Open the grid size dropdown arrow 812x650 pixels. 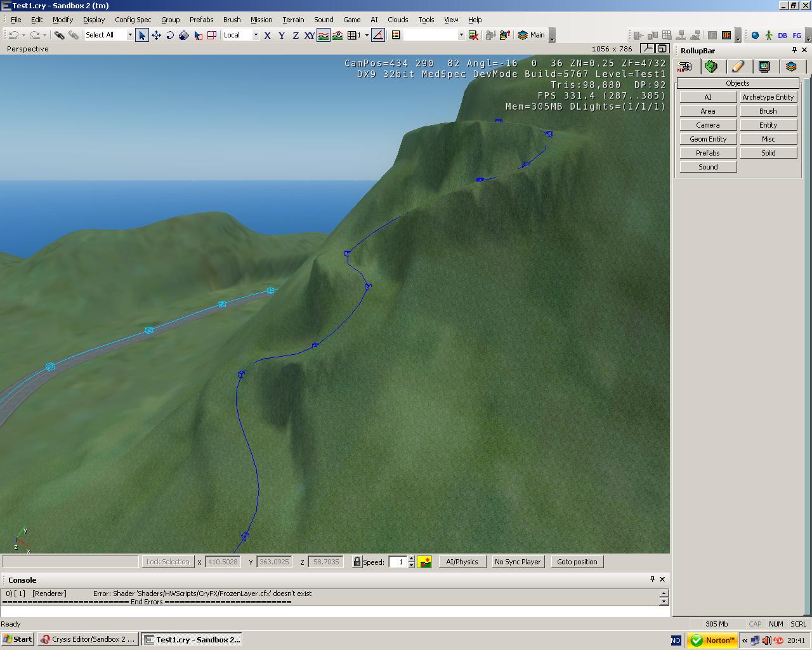point(367,35)
